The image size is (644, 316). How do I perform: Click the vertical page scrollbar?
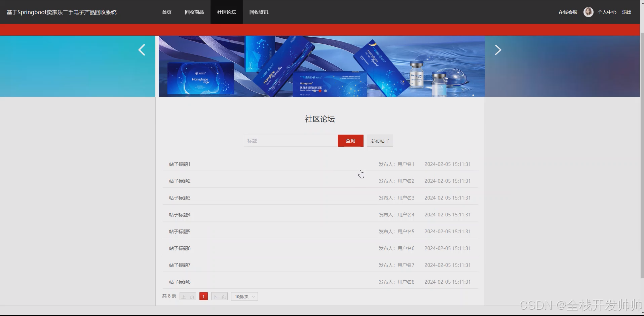(x=642, y=155)
